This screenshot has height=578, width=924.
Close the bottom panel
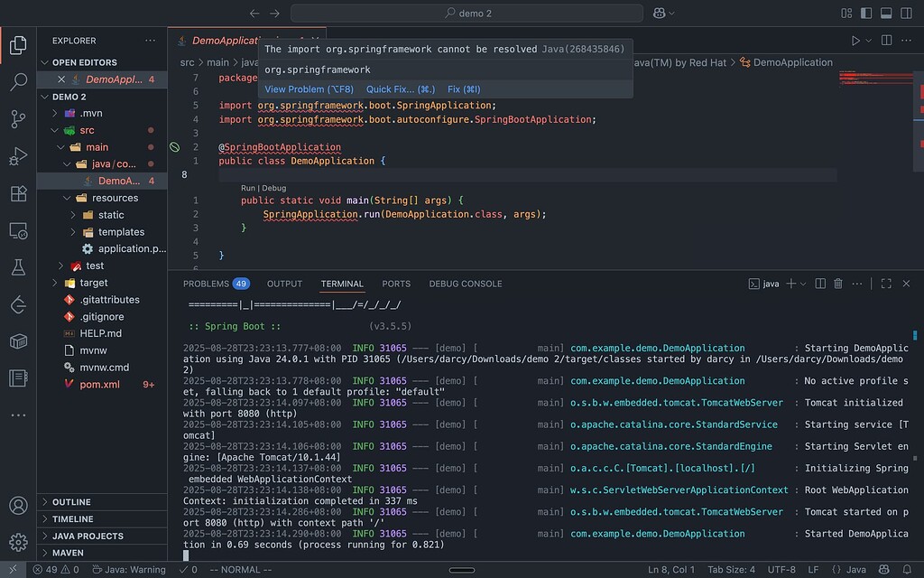[x=906, y=284]
